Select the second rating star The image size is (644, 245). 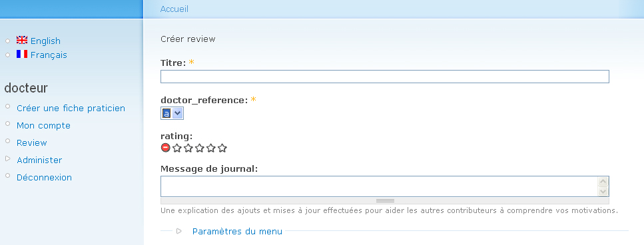[188, 148]
